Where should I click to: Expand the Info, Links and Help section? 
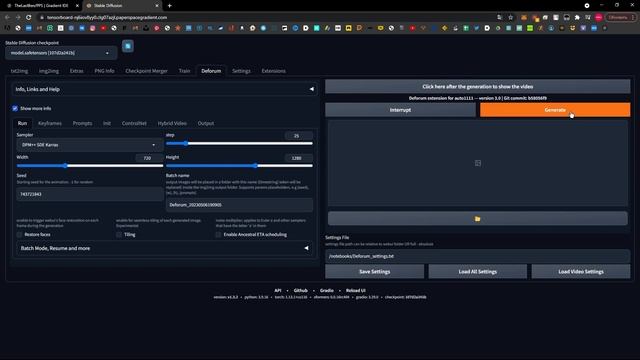click(x=164, y=89)
